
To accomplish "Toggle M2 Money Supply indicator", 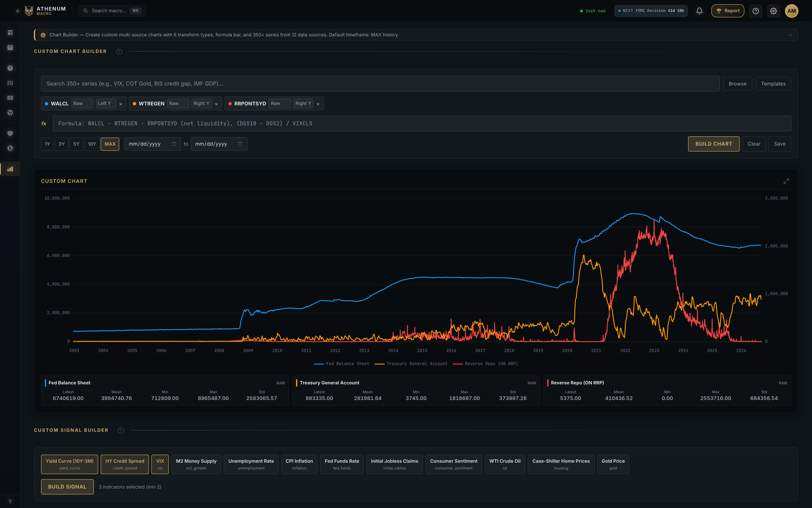I will click(196, 464).
